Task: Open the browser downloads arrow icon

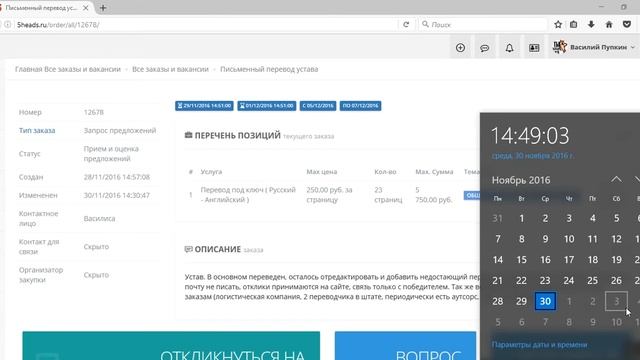Action: click(x=591, y=24)
